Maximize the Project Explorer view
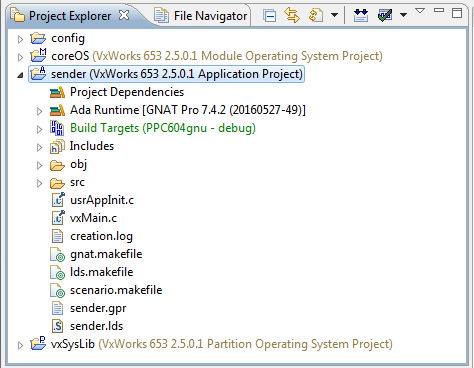474x368 pixels. point(457,13)
